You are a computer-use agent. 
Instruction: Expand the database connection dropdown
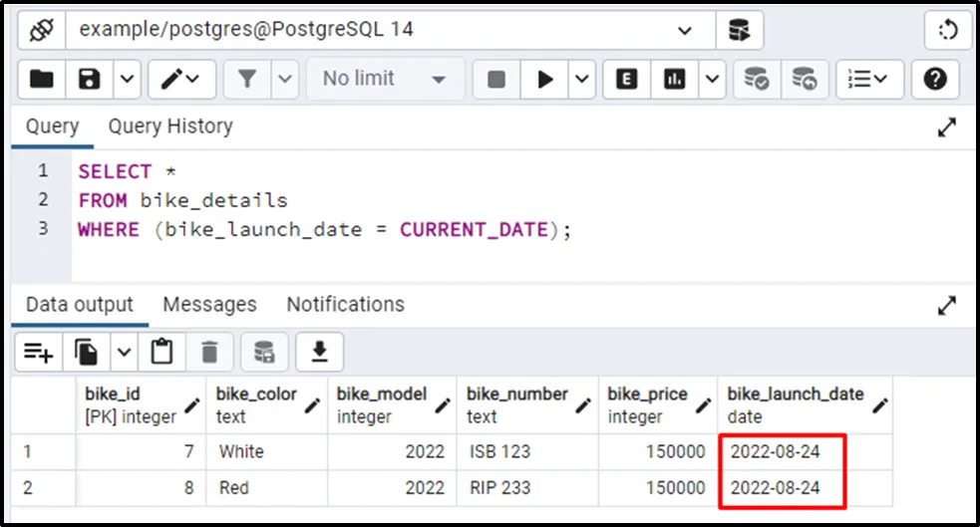pos(684,30)
